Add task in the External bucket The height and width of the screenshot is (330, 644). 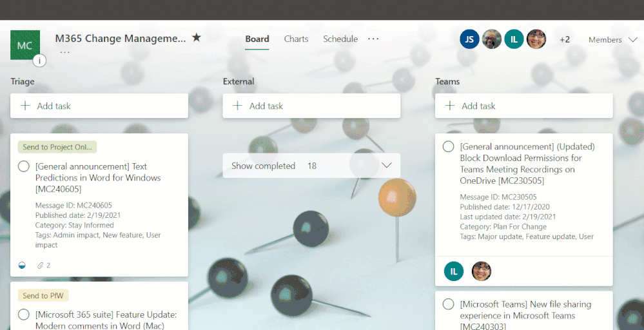[311, 106]
